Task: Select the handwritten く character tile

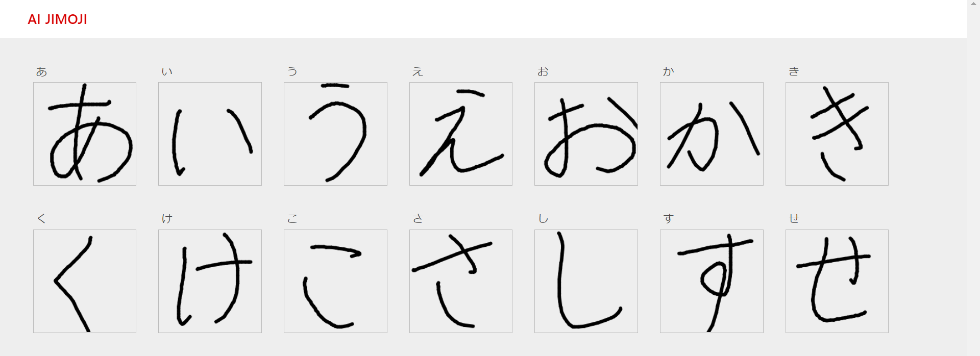Action: pos(85,281)
